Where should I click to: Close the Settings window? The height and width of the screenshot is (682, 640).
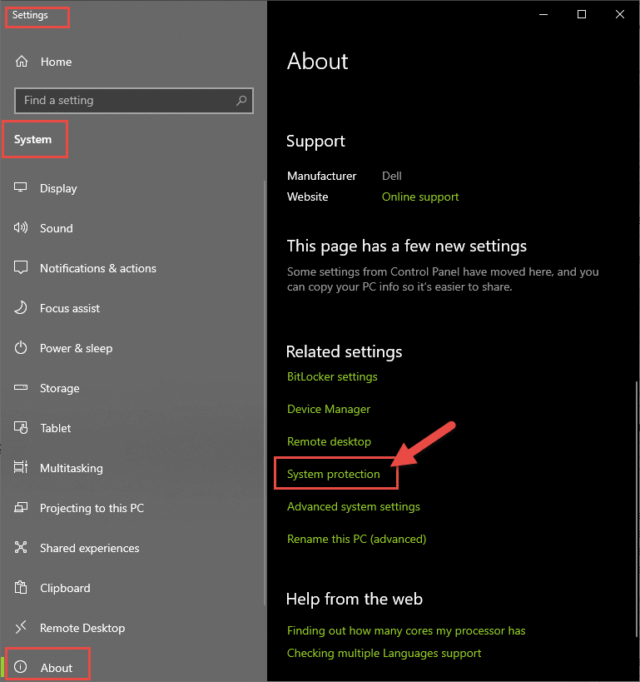(620, 14)
